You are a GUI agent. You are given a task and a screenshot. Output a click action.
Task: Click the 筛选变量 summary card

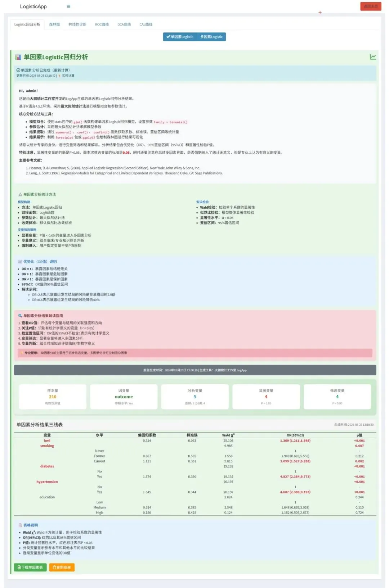coord(337,397)
